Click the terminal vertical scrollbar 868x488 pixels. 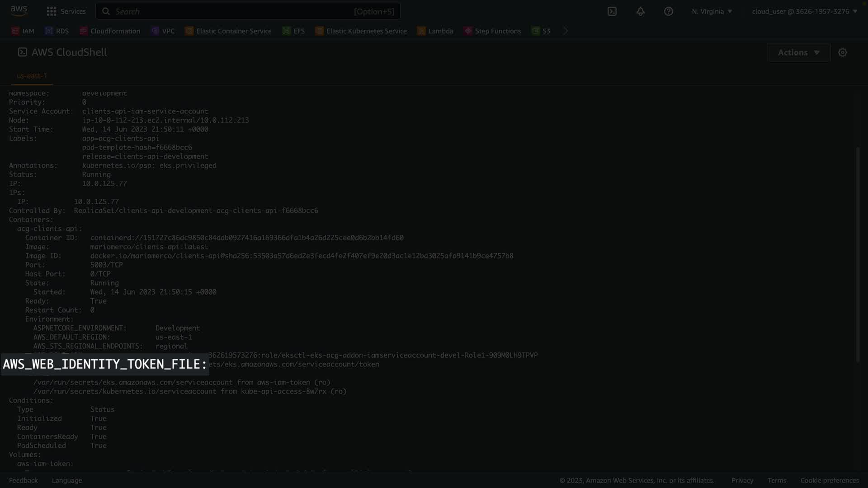857,254
